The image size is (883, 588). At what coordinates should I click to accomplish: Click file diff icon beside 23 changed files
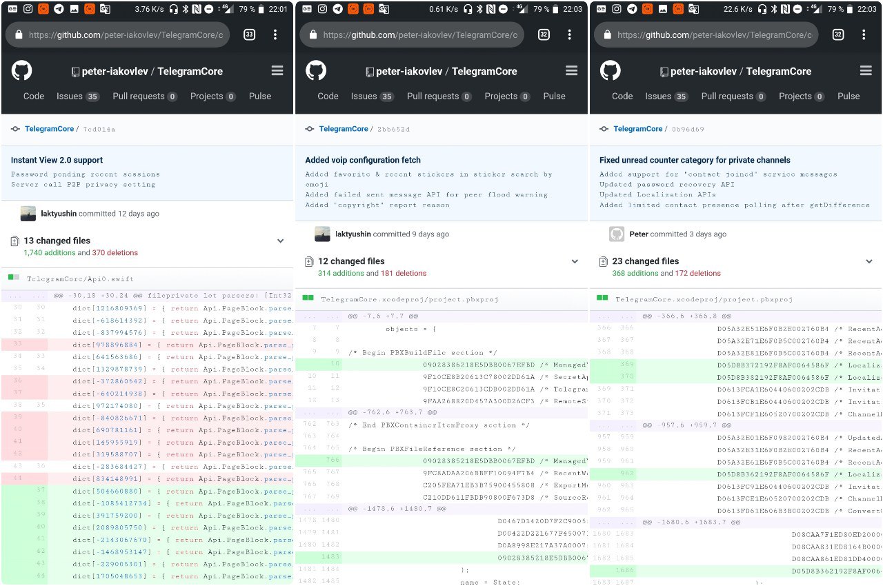(604, 261)
